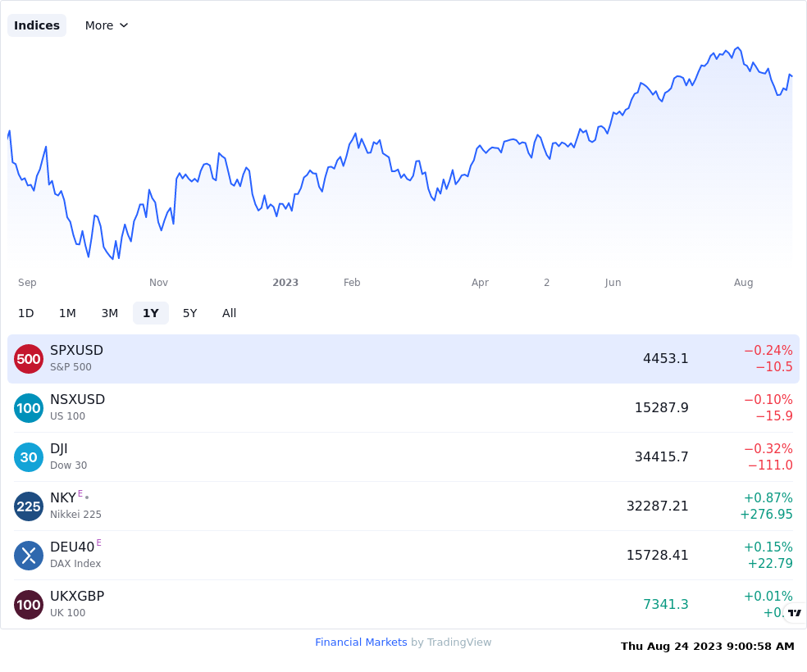Click the US 100 teal logo icon
This screenshot has width=807, height=672.
29,408
